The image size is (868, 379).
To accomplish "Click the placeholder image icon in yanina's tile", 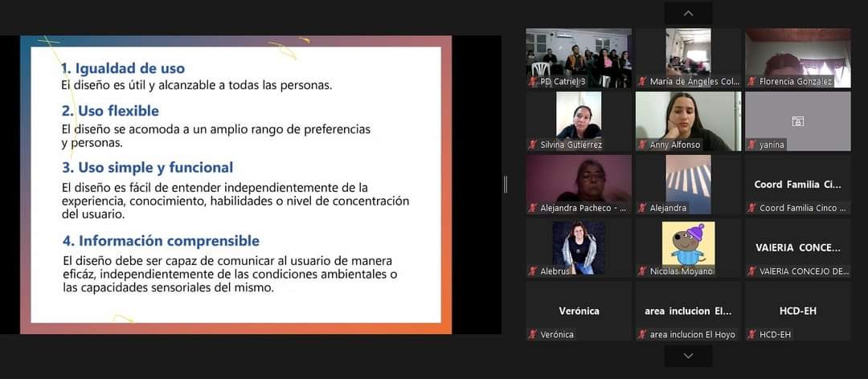I will pyautogui.click(x=797, y=121).
